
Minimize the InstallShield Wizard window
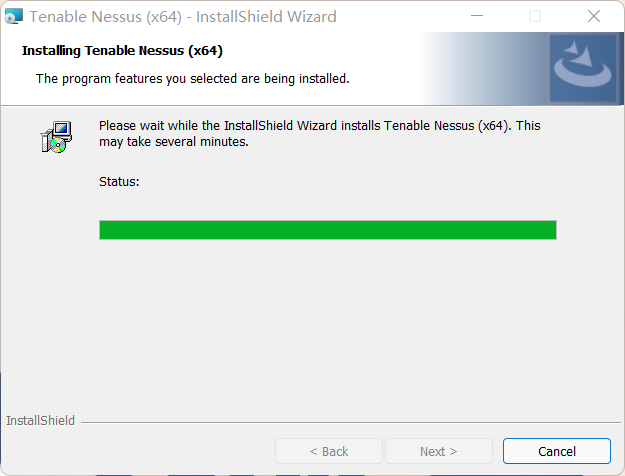click(477, 16)
